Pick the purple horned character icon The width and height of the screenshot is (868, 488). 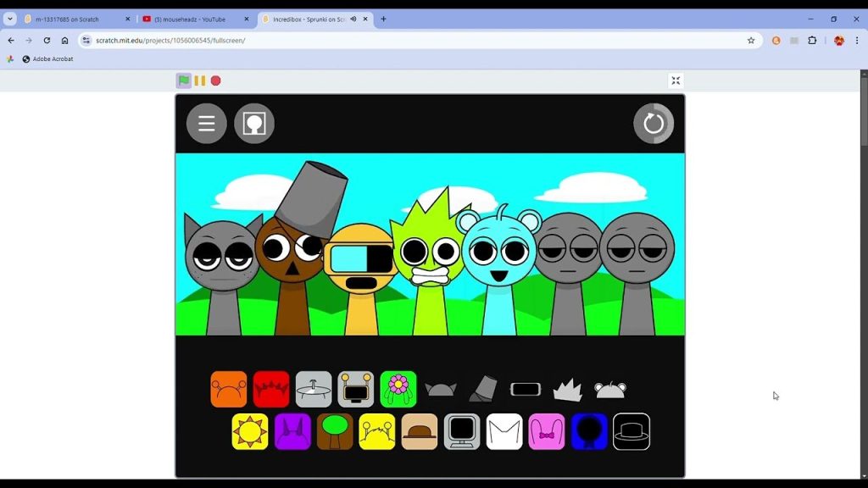coord(292,431)
